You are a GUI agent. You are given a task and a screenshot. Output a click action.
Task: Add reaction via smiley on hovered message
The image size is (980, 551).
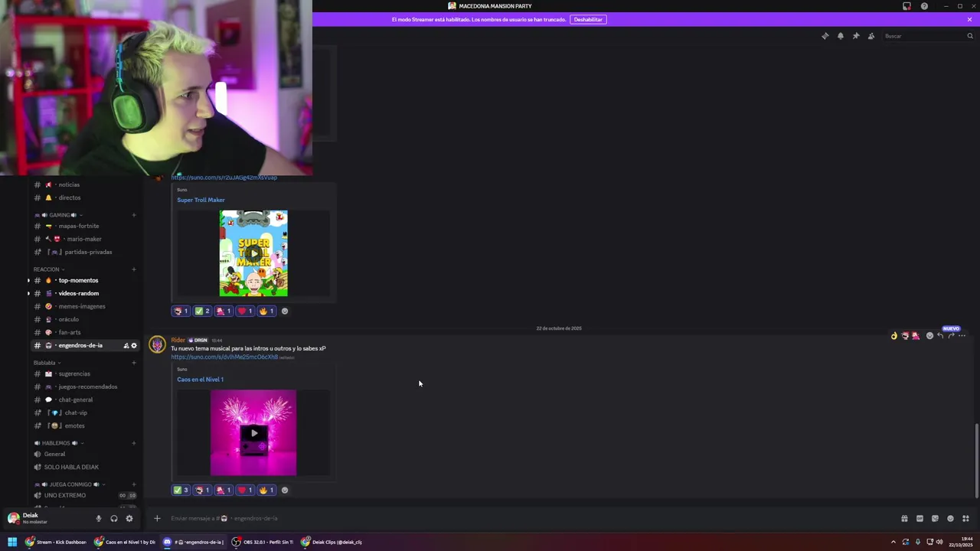pyautogui.click(x=929, y=335)
